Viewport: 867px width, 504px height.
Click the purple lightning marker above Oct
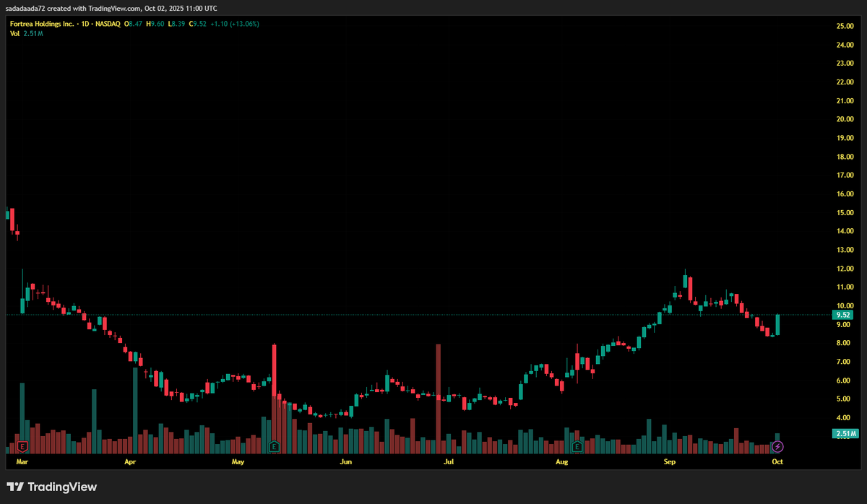click(778, 447)
